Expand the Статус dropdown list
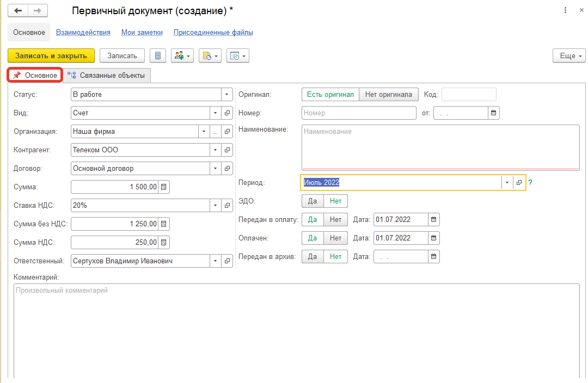The width and height of the screenshot is (588, 383). pyautogui.click(x=226, y=95)
